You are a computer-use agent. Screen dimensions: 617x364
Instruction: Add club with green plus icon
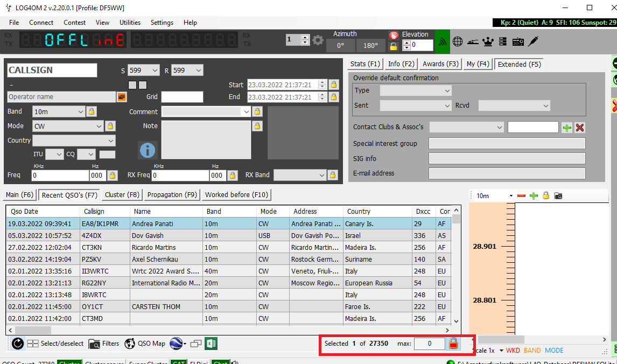[567, 128]
